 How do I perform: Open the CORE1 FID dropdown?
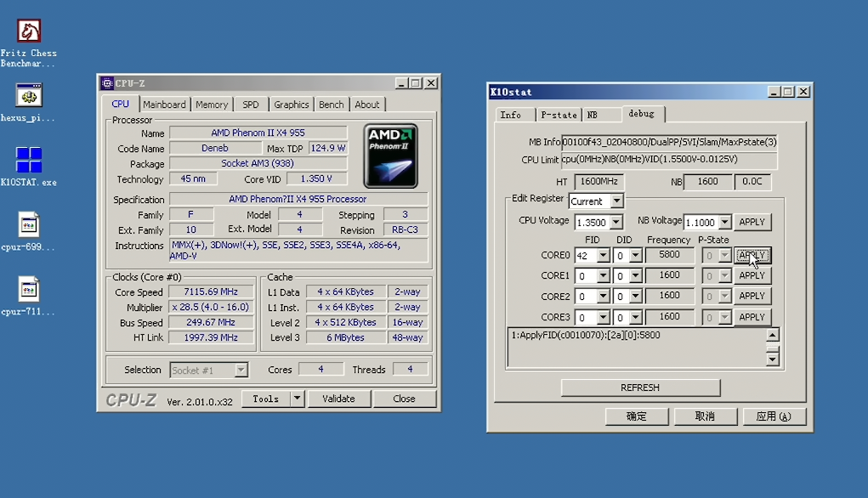pyautogui.click(x=604, y=276)
